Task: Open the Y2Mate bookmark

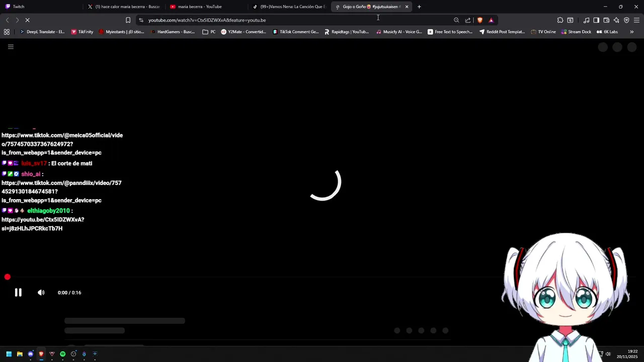Action: coord(244,32)
